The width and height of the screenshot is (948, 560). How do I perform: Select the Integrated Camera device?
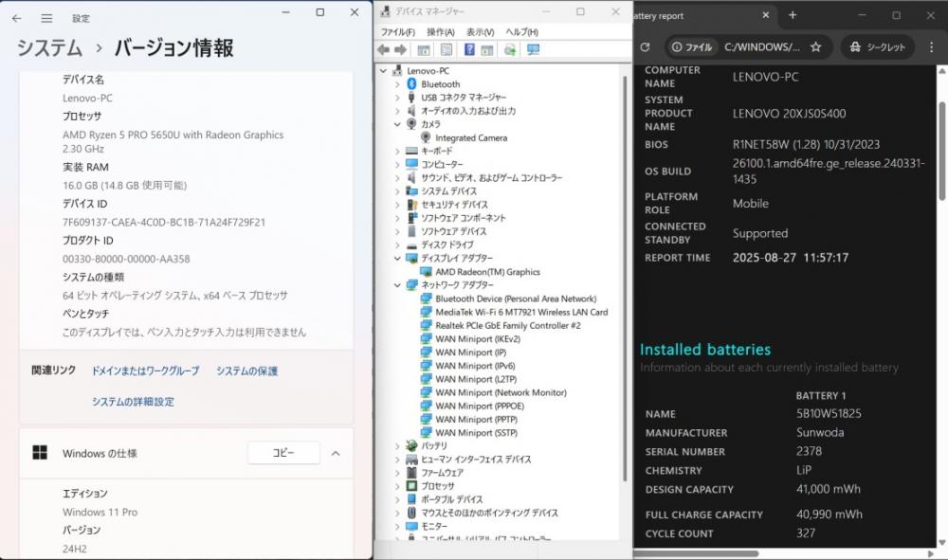(x=471, y=137)
